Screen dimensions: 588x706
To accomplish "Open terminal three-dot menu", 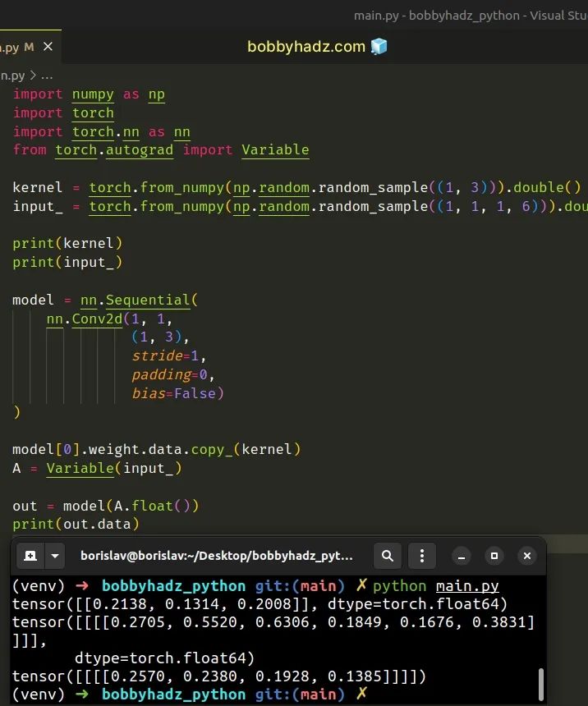I will pyautogui.click(x=422, y=556).
